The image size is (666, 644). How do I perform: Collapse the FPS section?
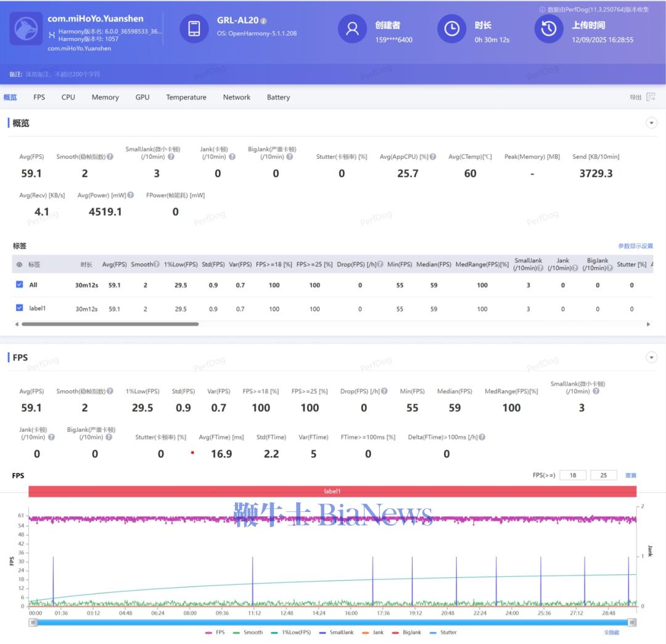[x=651, y=357]
